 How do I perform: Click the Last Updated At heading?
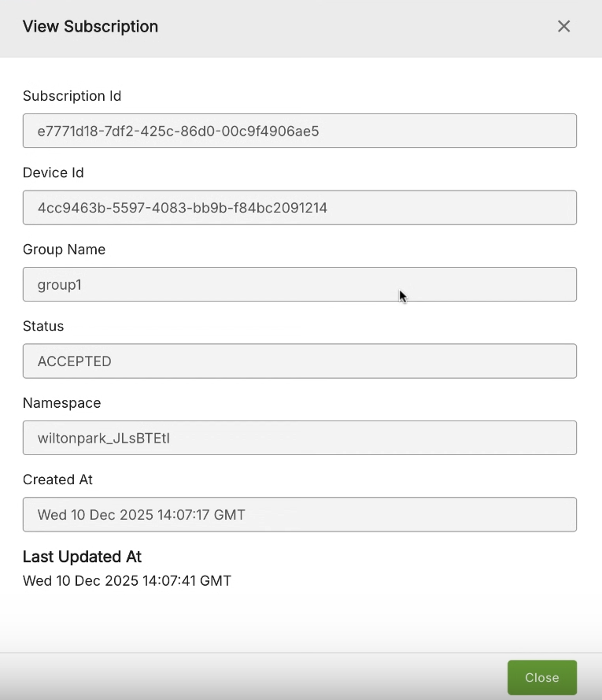click(82, 557)
